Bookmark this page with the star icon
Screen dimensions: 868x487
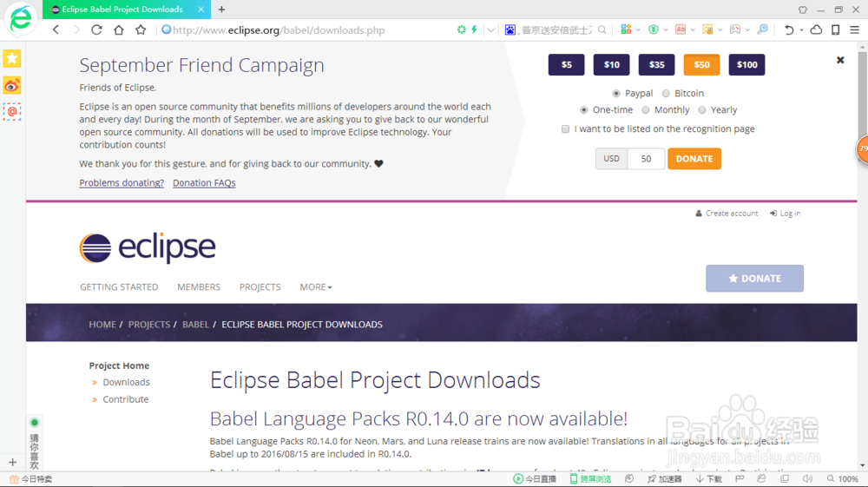141,30
